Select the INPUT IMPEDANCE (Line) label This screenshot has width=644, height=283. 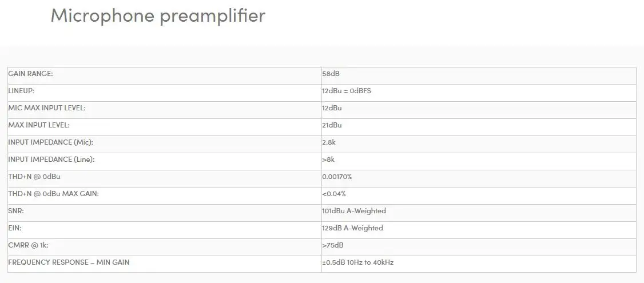51,160
